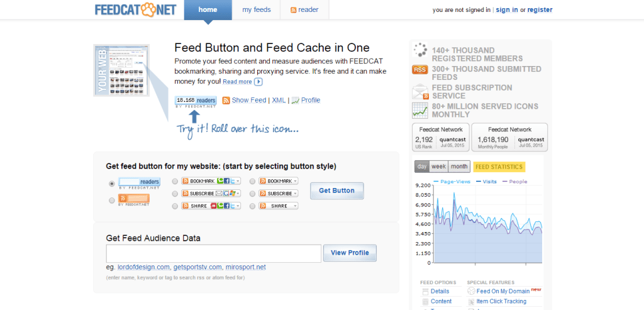The width and height of the screenshot is (644, 310).
Task: Click the FEEDCAT.NET logo
Action: click(136, 9)
